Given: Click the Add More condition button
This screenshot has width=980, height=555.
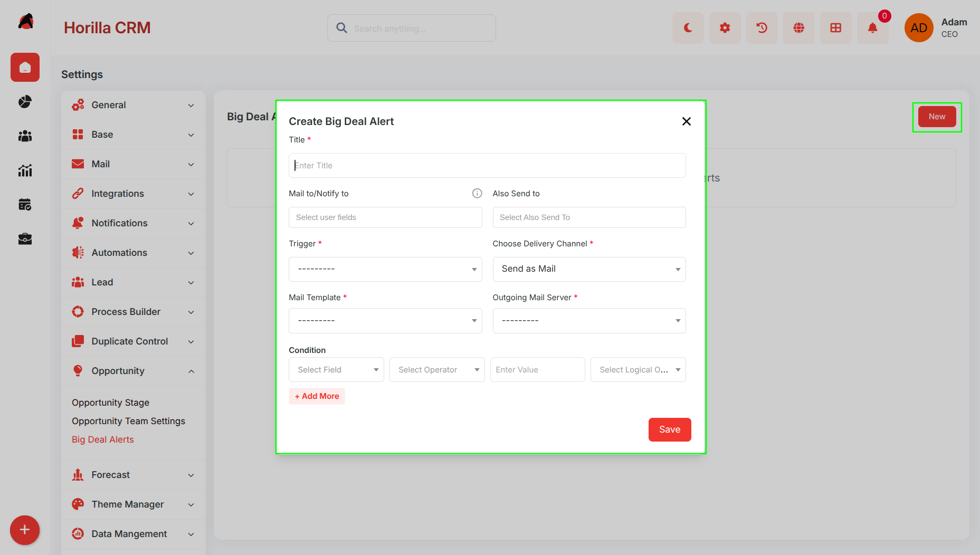Looking at the screenshot, I should click(x=317, y=396).
